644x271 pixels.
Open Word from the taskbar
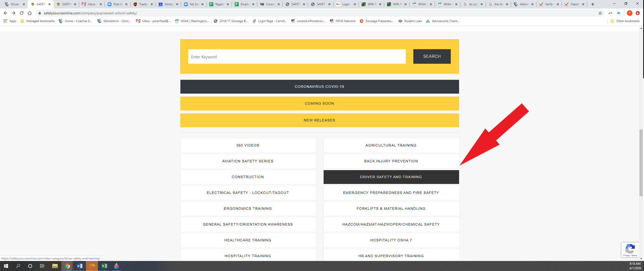pyautogui.click(x=79, y=266)
